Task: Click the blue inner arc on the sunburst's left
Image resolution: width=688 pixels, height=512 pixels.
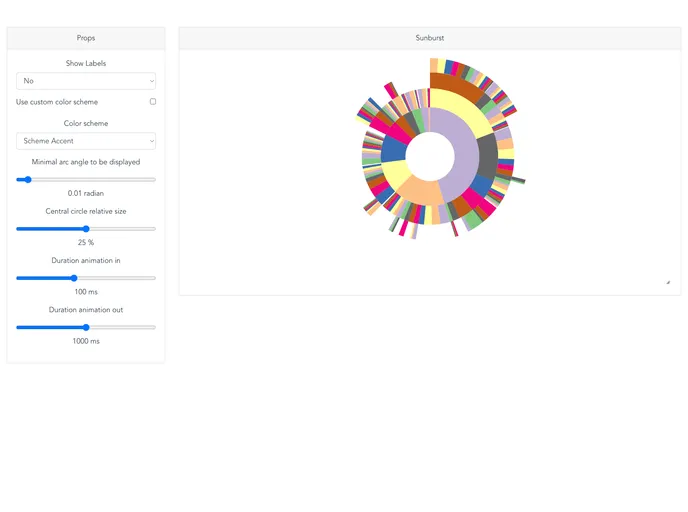Action: click(x=393, y=149)
